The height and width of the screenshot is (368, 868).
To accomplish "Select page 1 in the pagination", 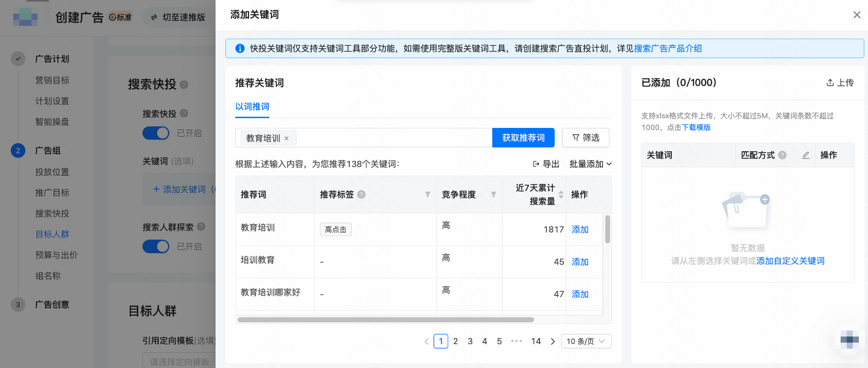I will [441, 341].
